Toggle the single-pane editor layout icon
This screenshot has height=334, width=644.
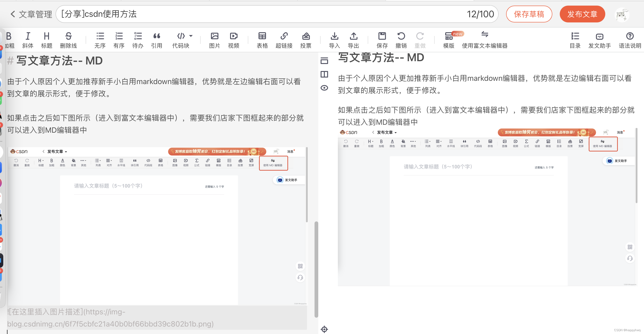coord(324,60)
